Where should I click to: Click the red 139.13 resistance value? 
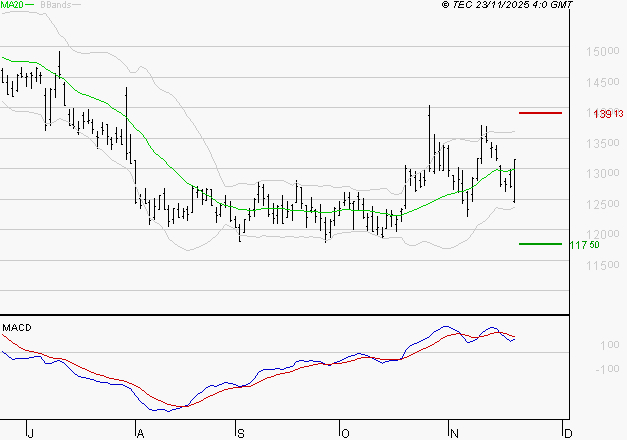608,114
